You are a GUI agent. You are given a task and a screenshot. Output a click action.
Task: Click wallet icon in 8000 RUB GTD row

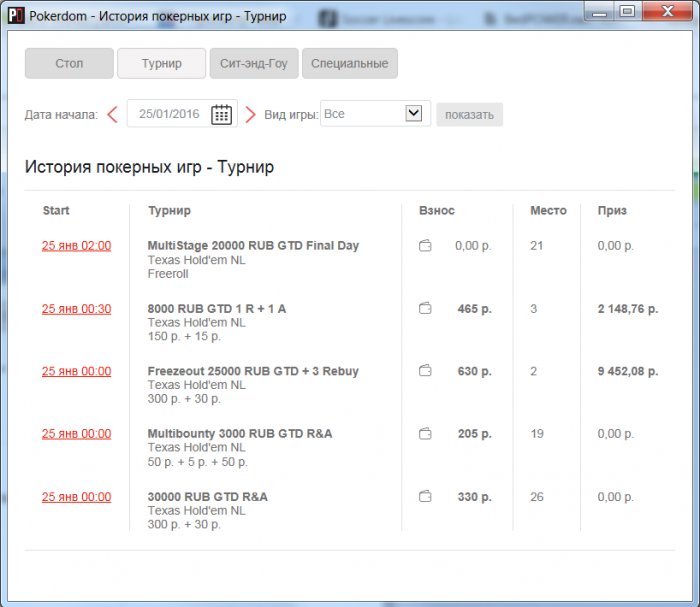pos(425,308)
